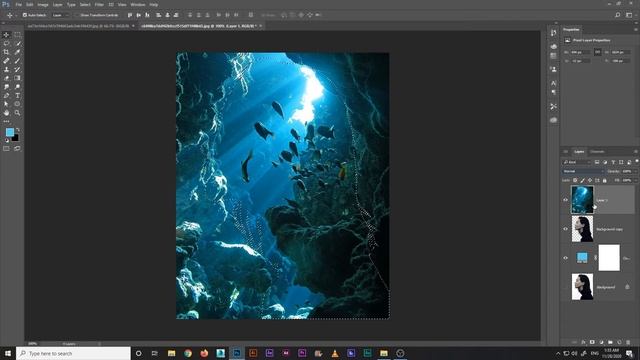Toggle lock all padlock icon in Layers panel

pos(605,180)
